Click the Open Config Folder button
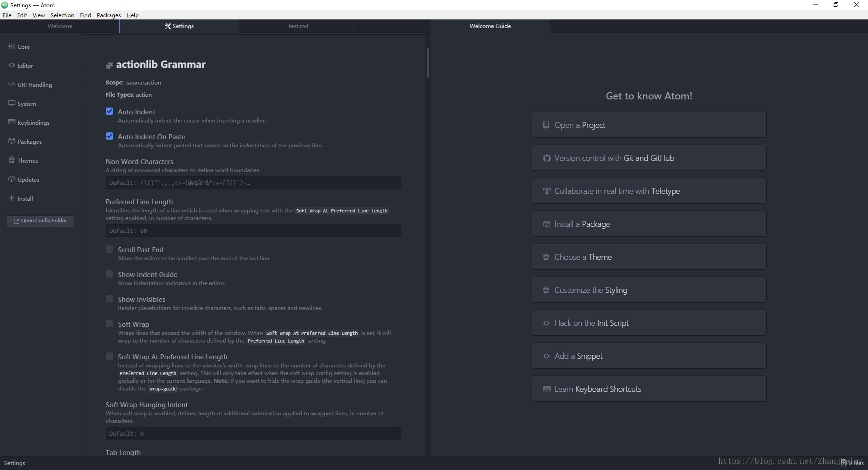The image size is (868, 470). tap(40, 221)
